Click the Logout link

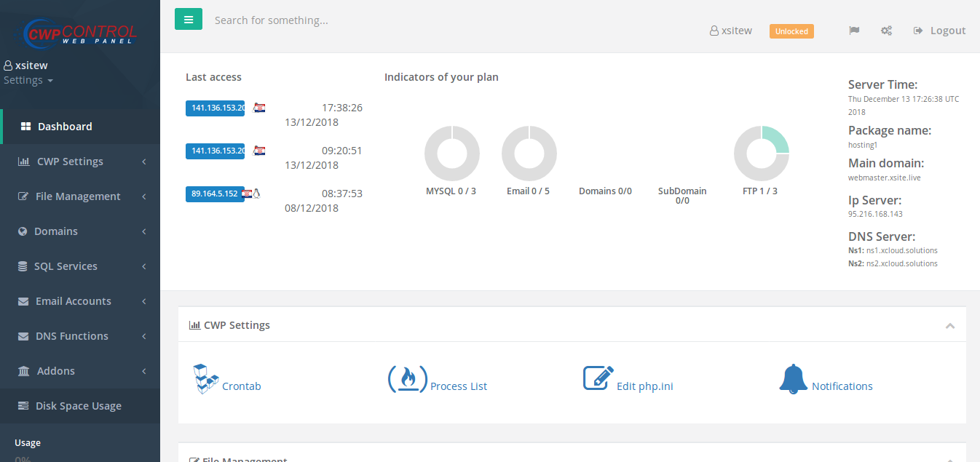coord(939,31)
